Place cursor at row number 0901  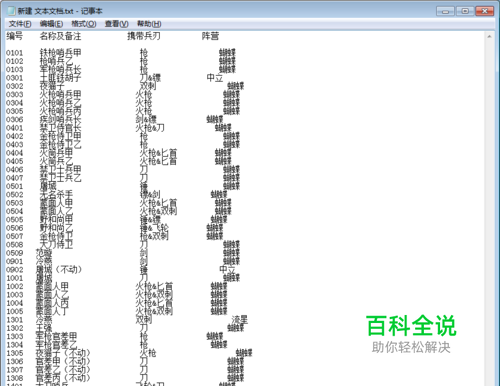coord(15,261)
